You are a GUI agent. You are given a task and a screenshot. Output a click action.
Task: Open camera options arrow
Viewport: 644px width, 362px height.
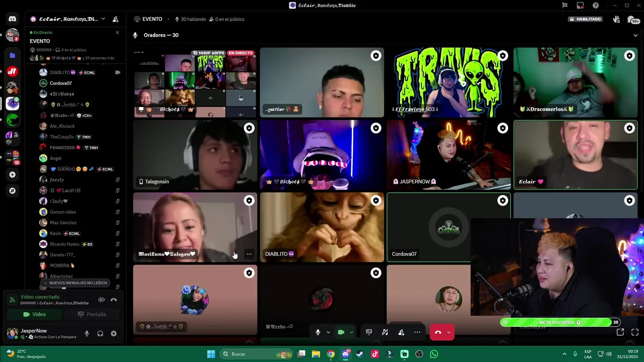tap(351, 332)
